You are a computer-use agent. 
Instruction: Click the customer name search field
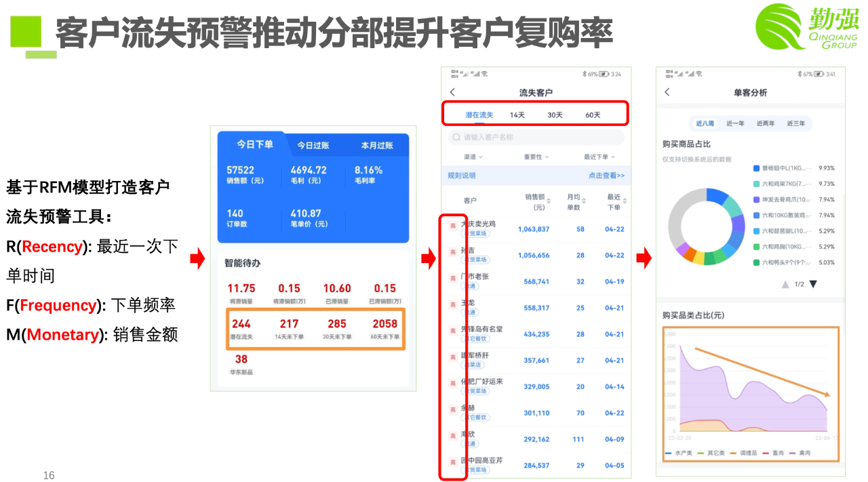[x=536, y=138]
